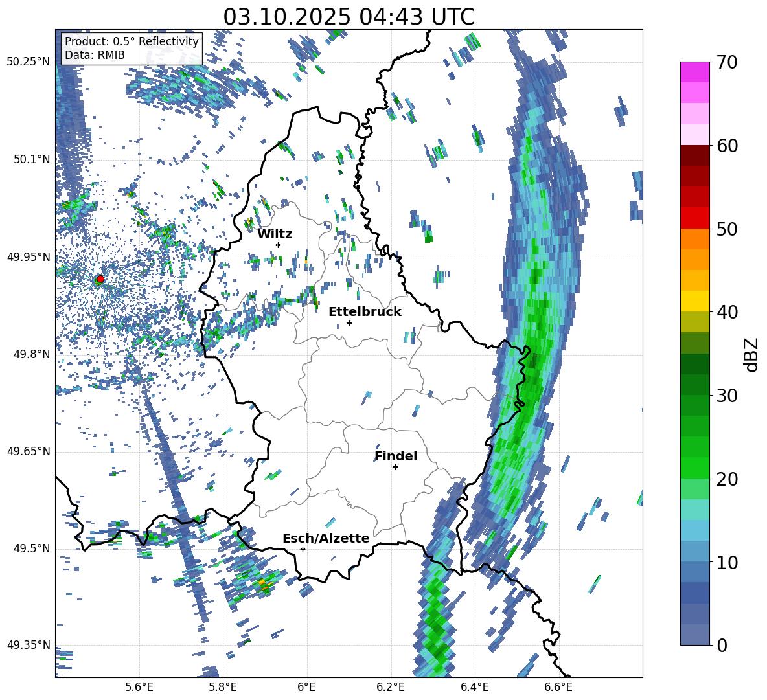Click the 50.25°N latitude label
This screenshot has width=767, height=700.
click(29, 62)
